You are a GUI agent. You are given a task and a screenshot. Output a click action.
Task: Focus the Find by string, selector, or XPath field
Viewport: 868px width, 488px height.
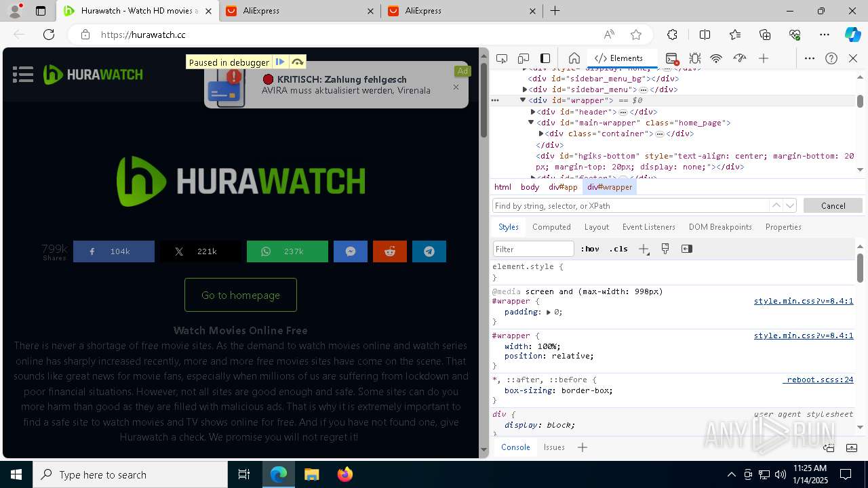[x=631, y=205]
